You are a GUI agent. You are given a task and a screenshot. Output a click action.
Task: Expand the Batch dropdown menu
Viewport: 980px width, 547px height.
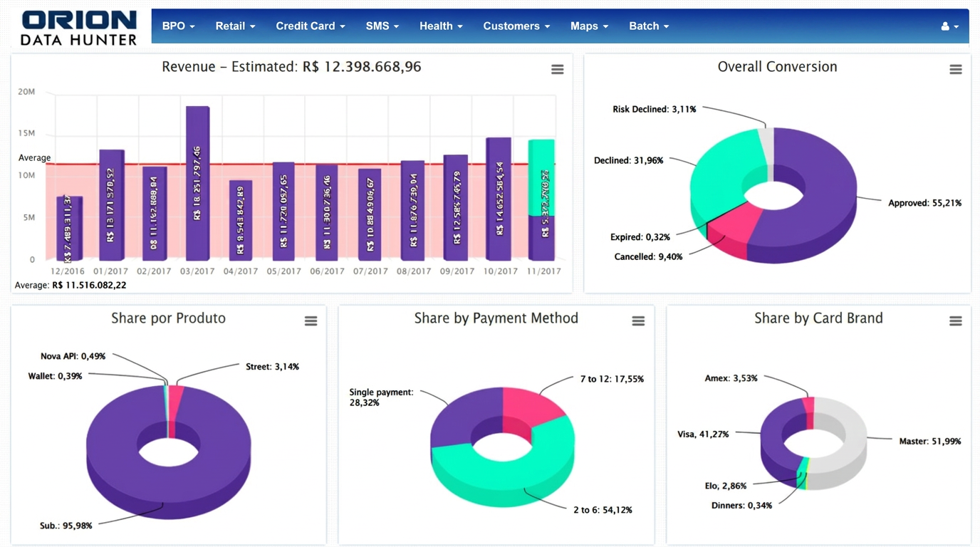[x=649, y=26]
